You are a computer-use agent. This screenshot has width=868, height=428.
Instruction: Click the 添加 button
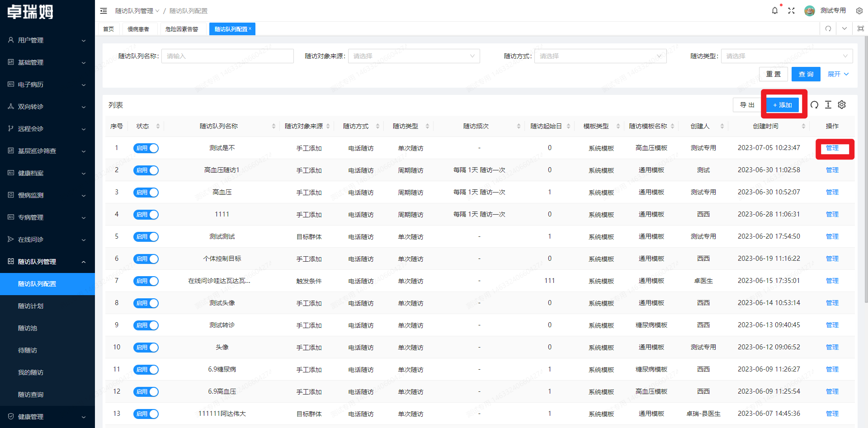(783, 105)
